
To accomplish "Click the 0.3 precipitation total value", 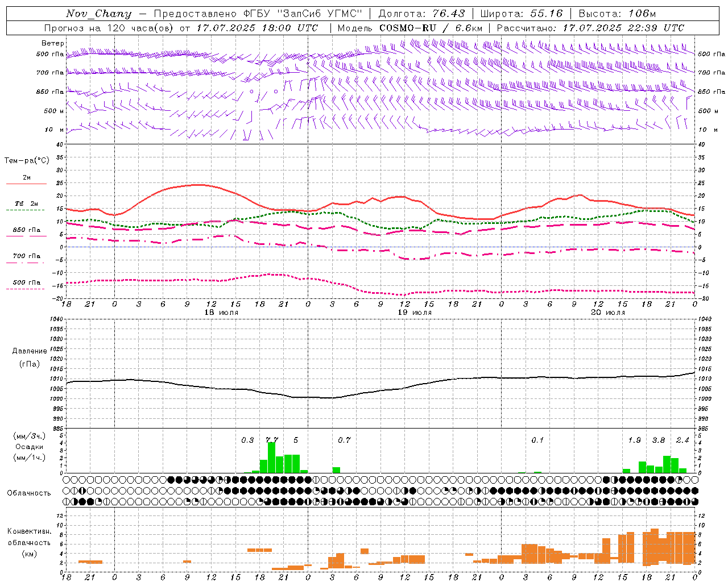I will click(248, 440).
